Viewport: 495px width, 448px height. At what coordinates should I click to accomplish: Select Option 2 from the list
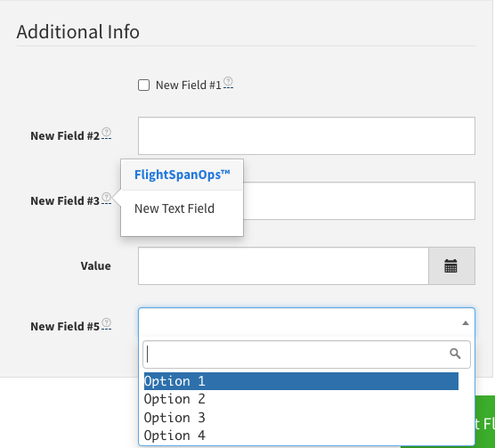(x=301, y=399)
